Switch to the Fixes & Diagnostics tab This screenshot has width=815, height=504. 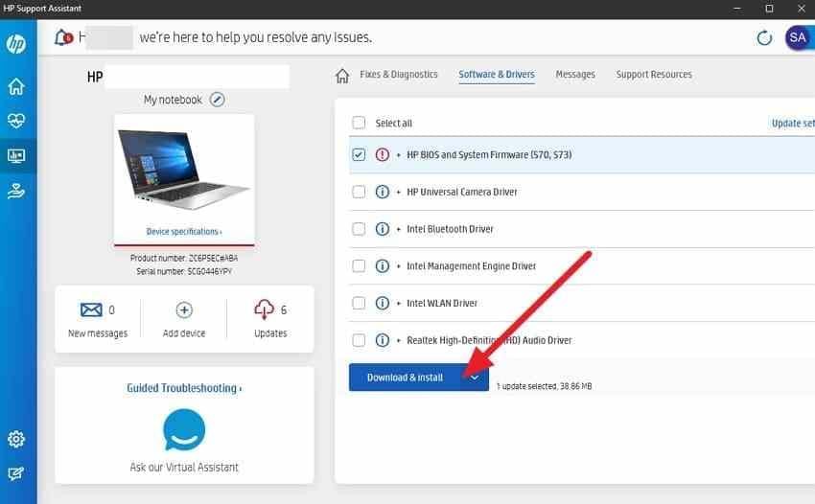[x=399, y=75]
